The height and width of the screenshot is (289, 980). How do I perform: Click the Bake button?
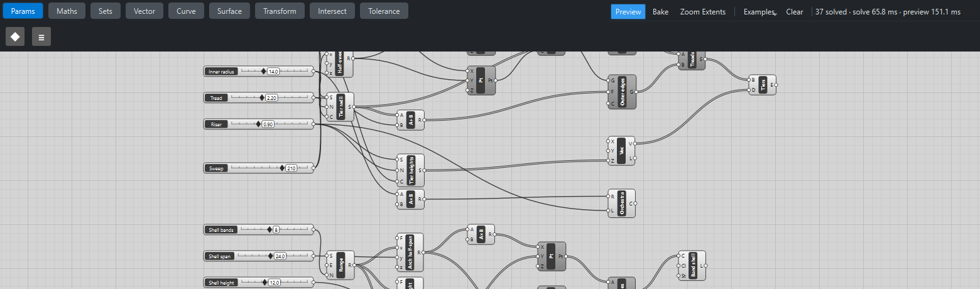pyautogui.click(x=660, y=12)
